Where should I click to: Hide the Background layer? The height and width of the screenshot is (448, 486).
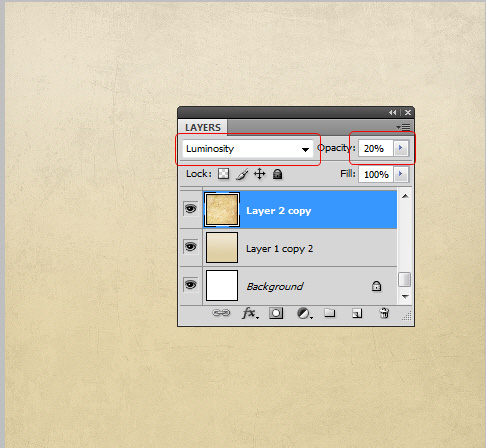click(191, 285)
